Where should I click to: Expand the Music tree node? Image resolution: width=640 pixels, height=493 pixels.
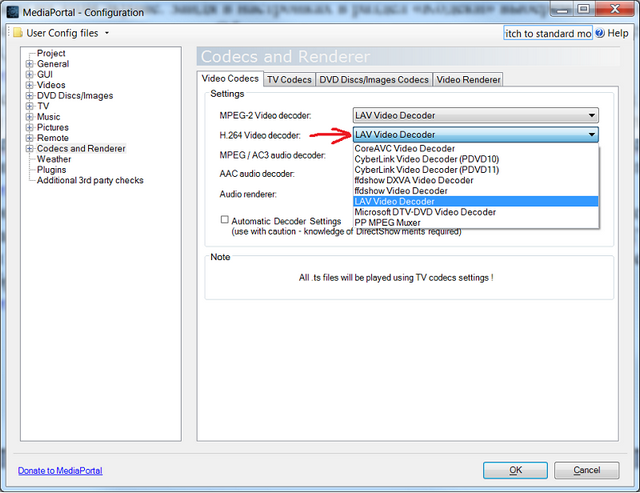[x=29, y=117]
